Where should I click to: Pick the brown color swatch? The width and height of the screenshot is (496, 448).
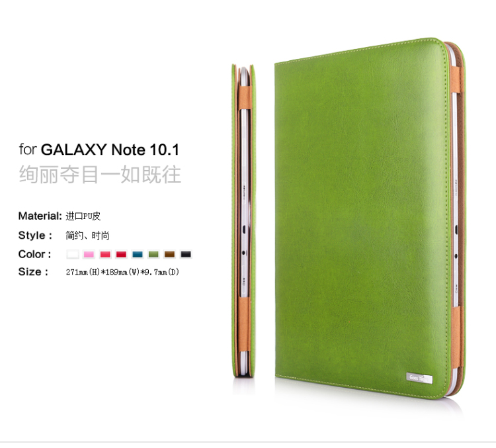169,254
